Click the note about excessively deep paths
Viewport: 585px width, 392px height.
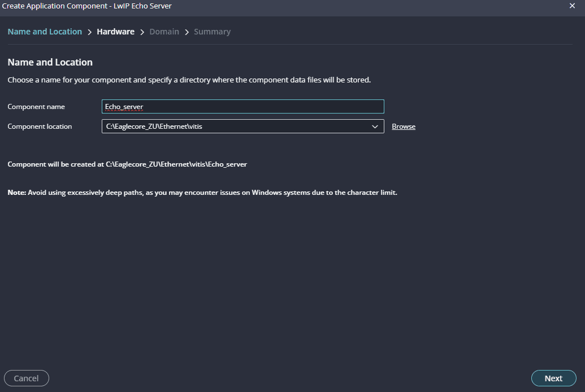point(202,193)
